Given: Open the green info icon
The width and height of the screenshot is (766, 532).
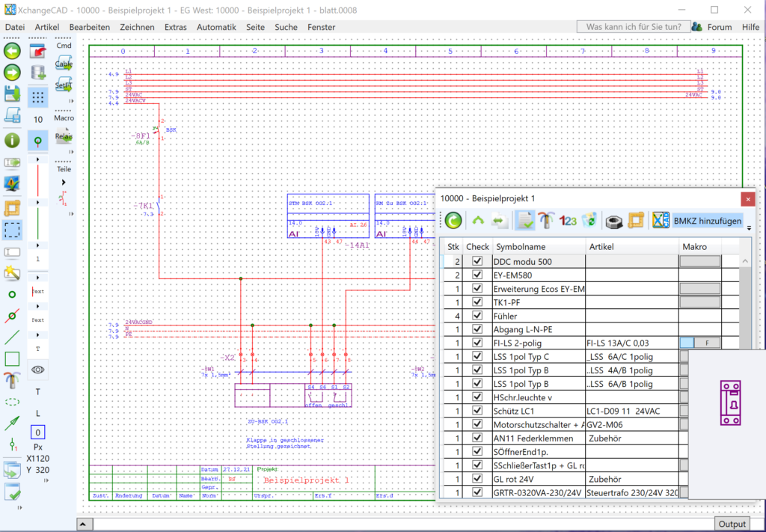Looking at the screenshot, I should point(12,140).
